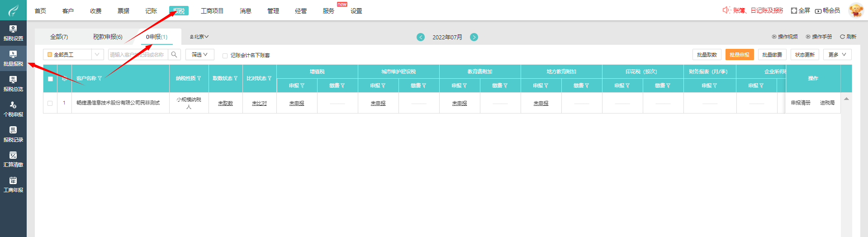The height and width of the screenshot is (237, 868).
Task: Go to next month with right arrow
Action: tap(474, 37)
